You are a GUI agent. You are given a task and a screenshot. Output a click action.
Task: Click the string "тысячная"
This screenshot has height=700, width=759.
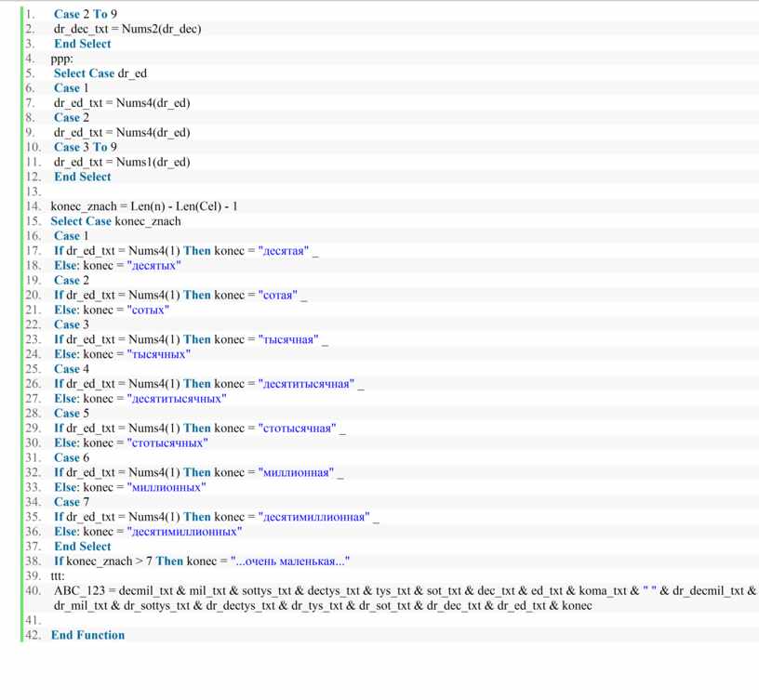point(288,339)
